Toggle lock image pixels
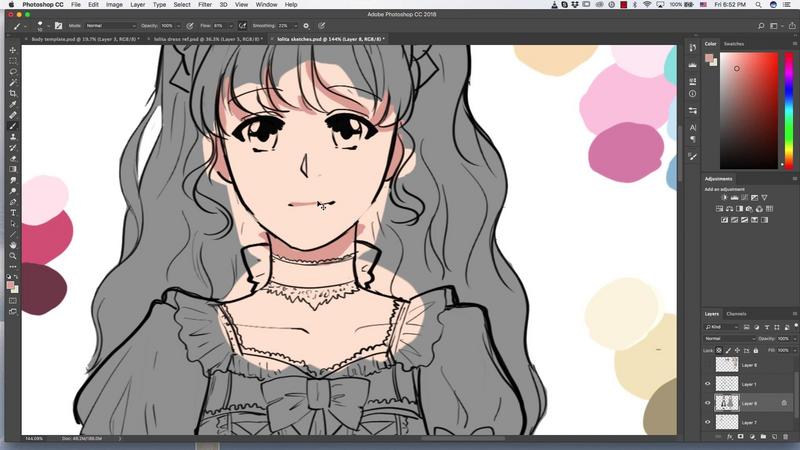This screenshot has height=450, width=800. 728,351
